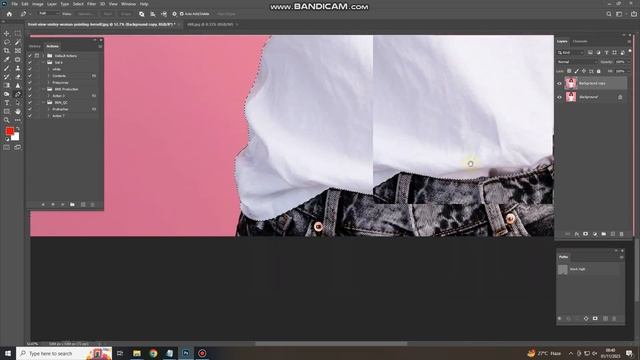Open layer filter Kind dropdown
The height and width of the screenshot is (360, 640).
point(571,53)
